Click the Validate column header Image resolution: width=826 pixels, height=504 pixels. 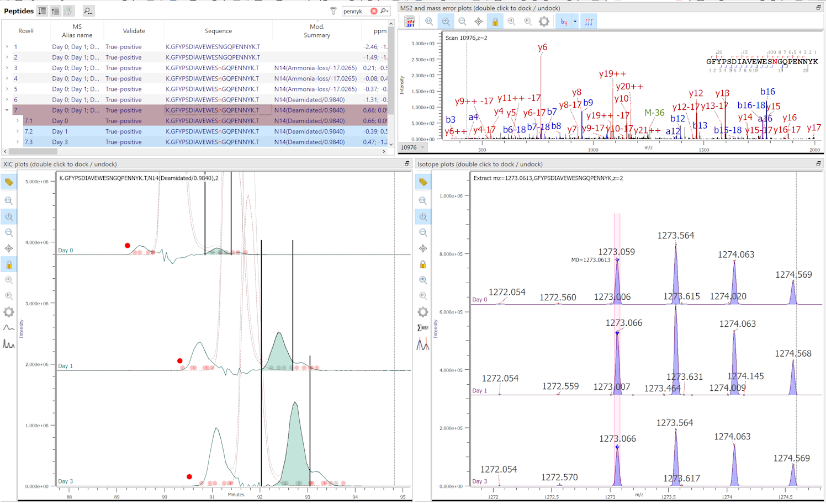(134, 31)
